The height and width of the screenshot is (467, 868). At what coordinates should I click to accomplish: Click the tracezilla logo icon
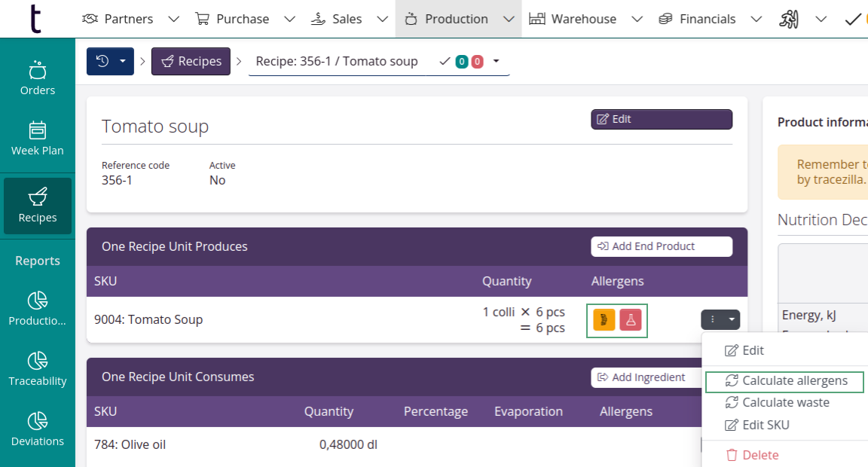click(35, 19)
